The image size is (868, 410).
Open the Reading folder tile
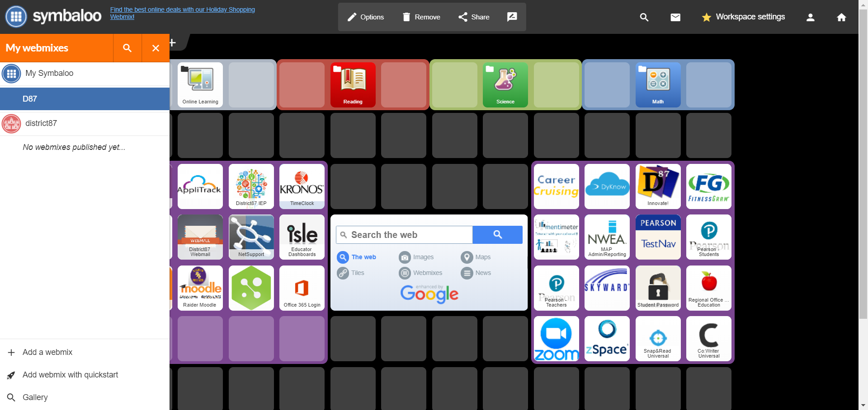[353, 84]
